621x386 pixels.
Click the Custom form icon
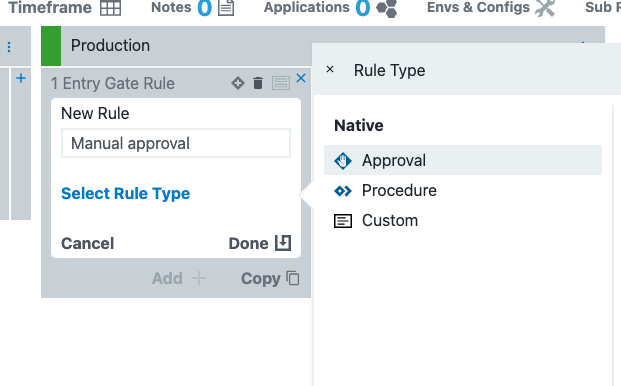click(x=343, y=221)
